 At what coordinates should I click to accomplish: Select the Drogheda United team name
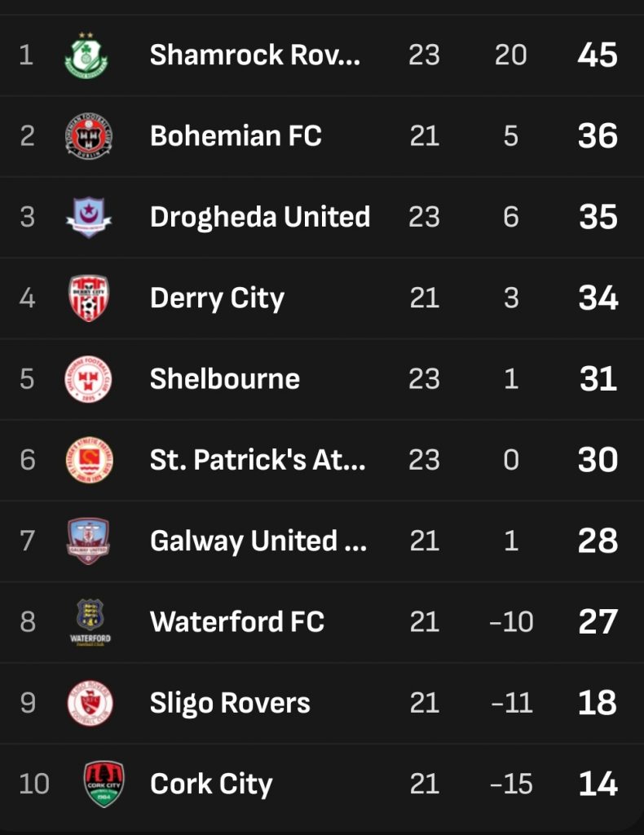pos(260,217)
